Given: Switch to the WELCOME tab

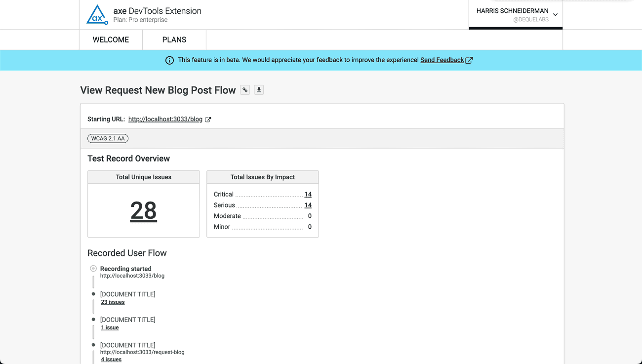Looking at the screenshot, I should [111, 40].
